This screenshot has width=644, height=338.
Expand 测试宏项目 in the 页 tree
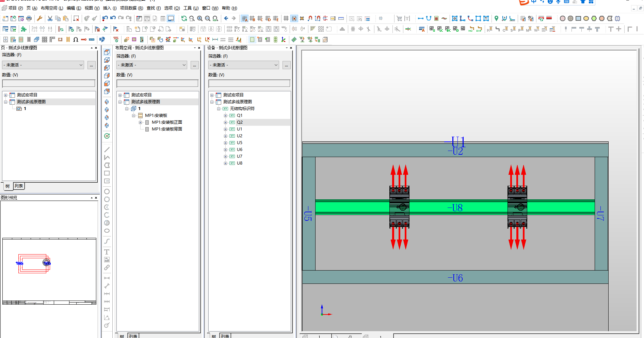click(x=5, y=95)
